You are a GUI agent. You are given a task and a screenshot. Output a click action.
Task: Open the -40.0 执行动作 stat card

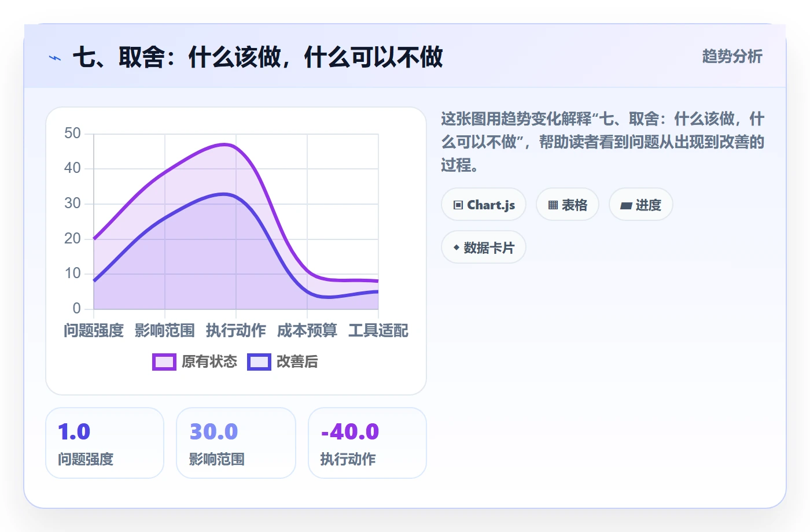(367, 443)
